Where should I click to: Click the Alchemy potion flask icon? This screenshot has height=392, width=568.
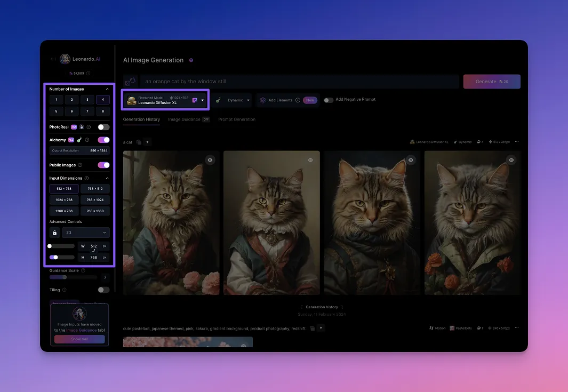tap(79, 140)
